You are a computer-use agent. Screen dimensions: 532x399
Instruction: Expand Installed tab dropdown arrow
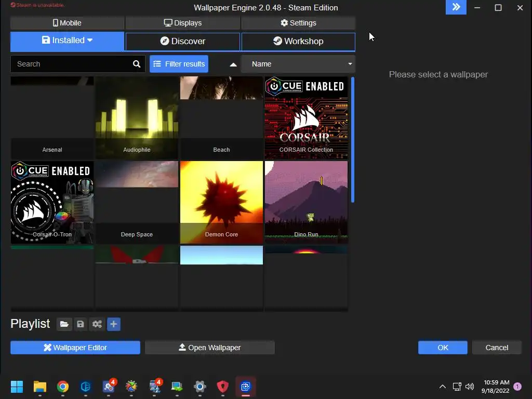(90, 40)
